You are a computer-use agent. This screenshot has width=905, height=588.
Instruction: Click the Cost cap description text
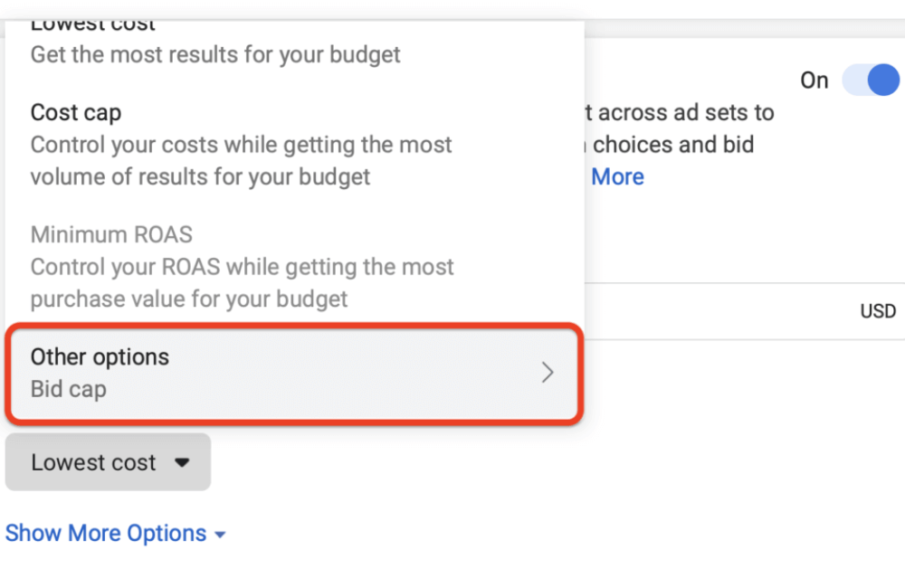click(241, 160)
